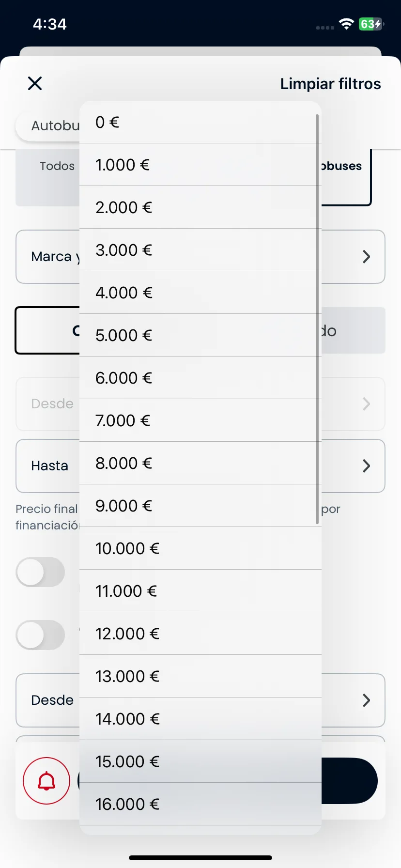Close the filter panel with the X icon
This screenshot has height=868, width=401.
[x=35, y=83]
